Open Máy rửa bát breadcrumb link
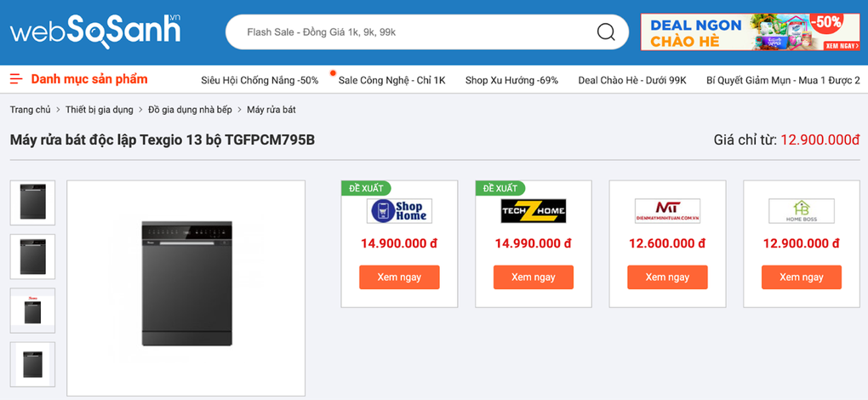The image size is (868, 400). click(x=271, y=110)
